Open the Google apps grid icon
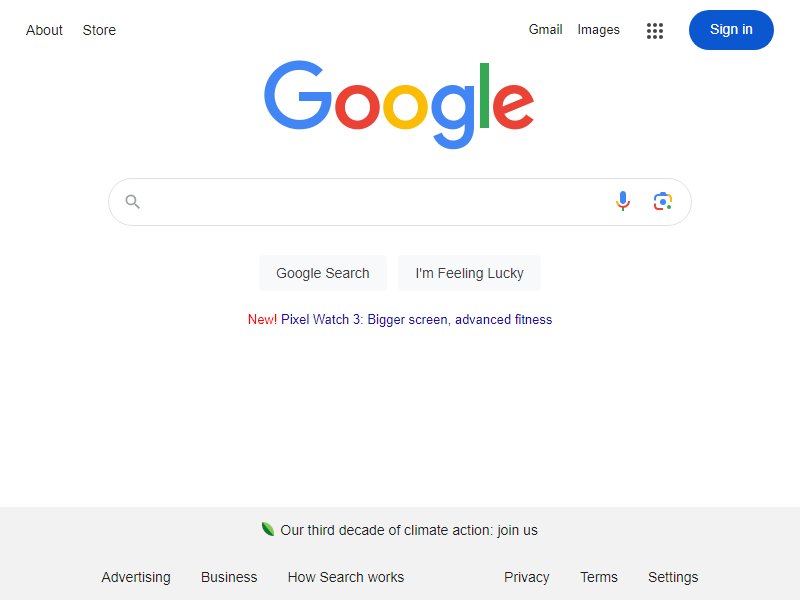Screen dimensions: 800x600 pyautogui.click(x=655, y=31)
